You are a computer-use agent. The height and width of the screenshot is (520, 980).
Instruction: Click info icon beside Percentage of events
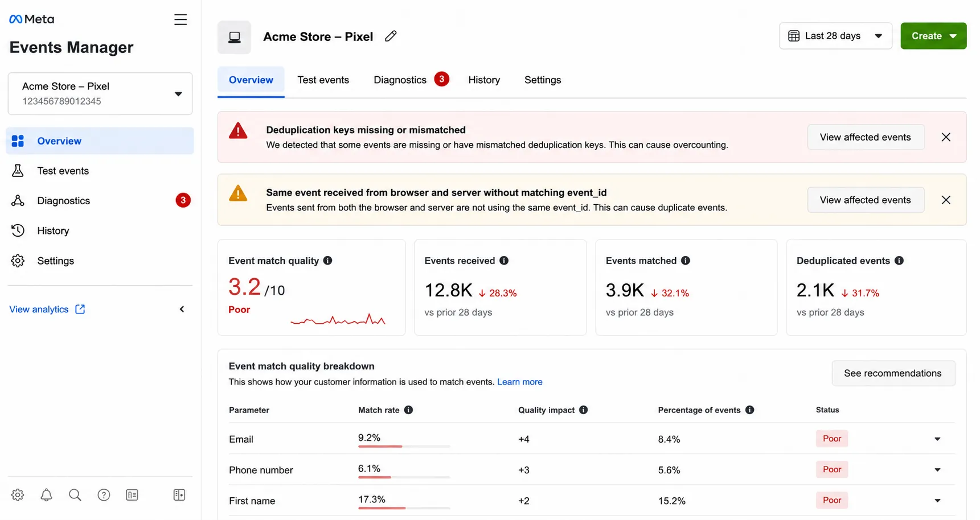pos(750,410)
